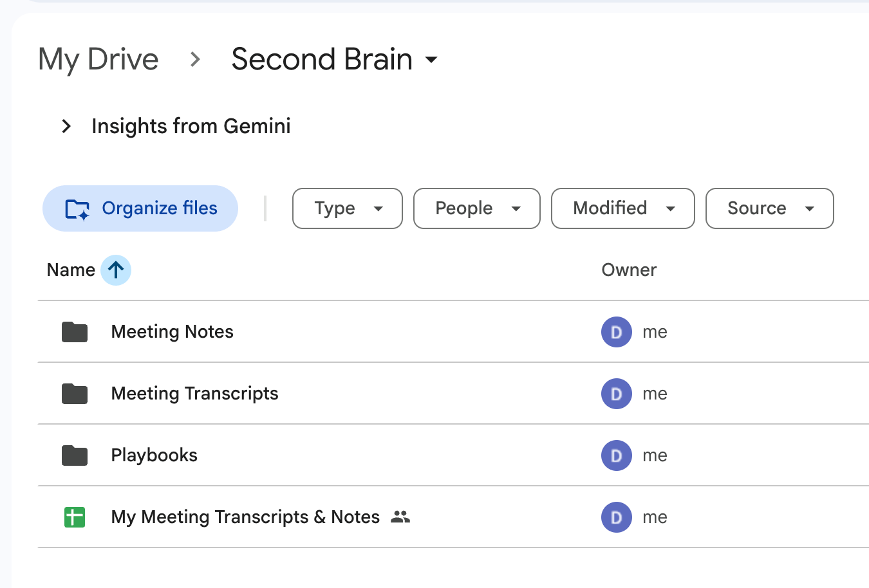Image resolution: width=869 pixels, height=588 pixels.
Task: Click the Meeting Notes folder icon
Action: [x=75, y=332]
